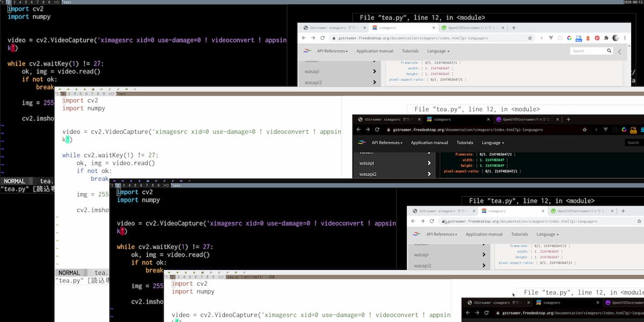
Task: Expand wasapi2 in the dark-themed browser sidebar
Action: point(429,174)
